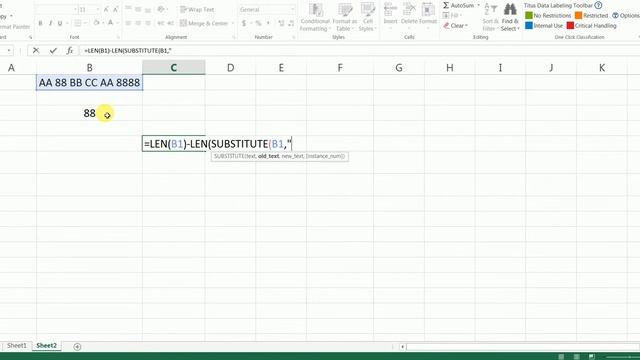This screenshot has width=640, height=360.
Task: Click the Insert cells icon
Action: pos(390,10)
